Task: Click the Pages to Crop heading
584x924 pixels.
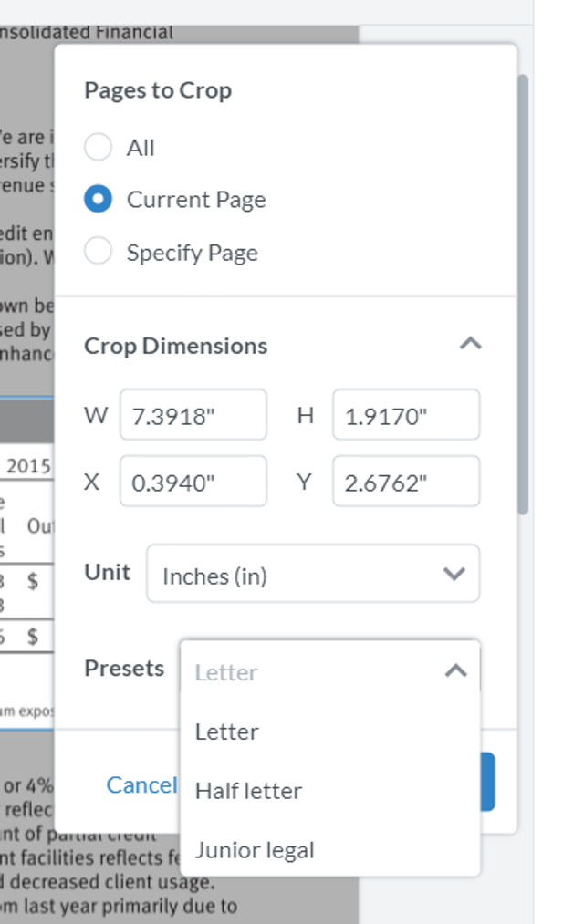Action: pos(158,90)
